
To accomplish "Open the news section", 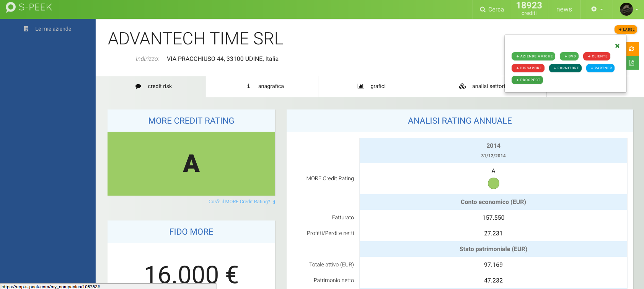I will click(564, 9).
